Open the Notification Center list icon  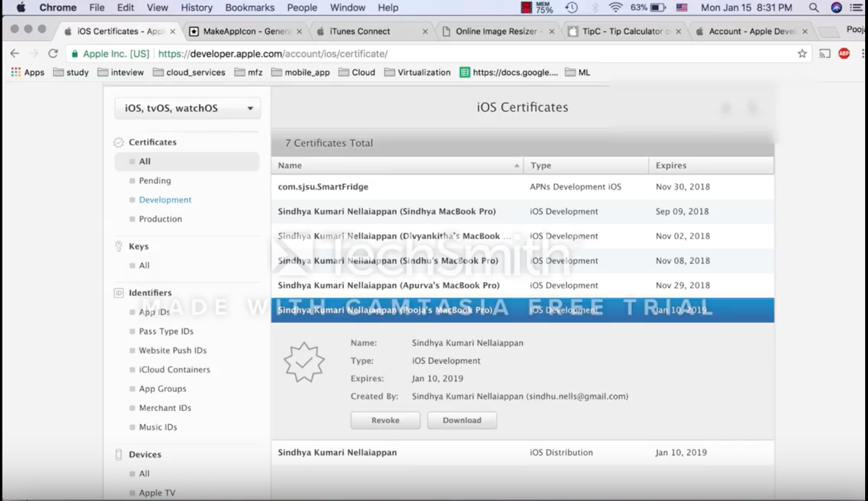click(856, 7)
